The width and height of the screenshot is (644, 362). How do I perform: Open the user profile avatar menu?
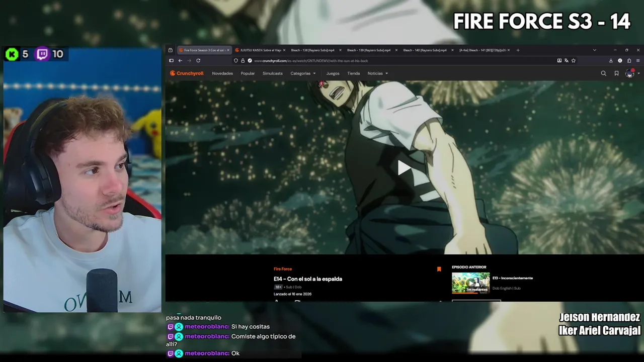[x=629, y=73]
